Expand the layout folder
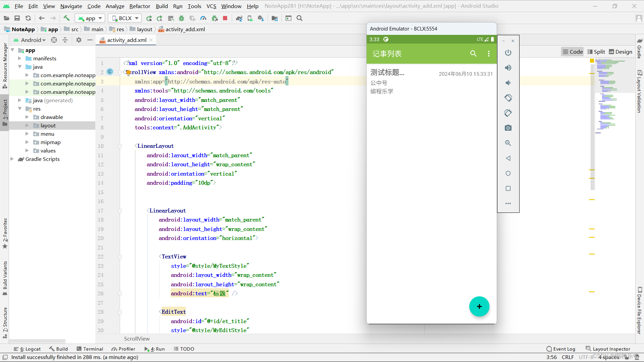 pos(27,125)
